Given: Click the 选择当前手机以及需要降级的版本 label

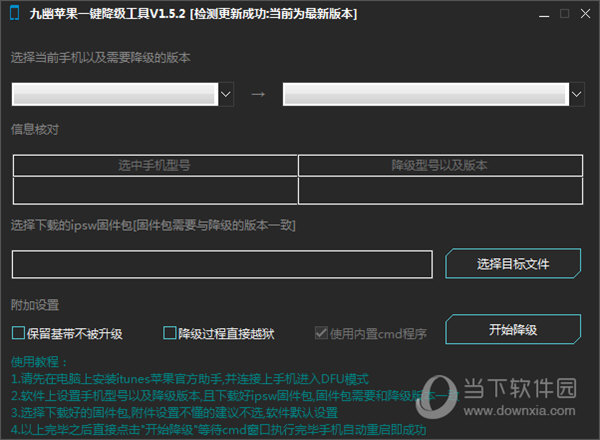Looking at the screenshot, I should click(100, 58).
